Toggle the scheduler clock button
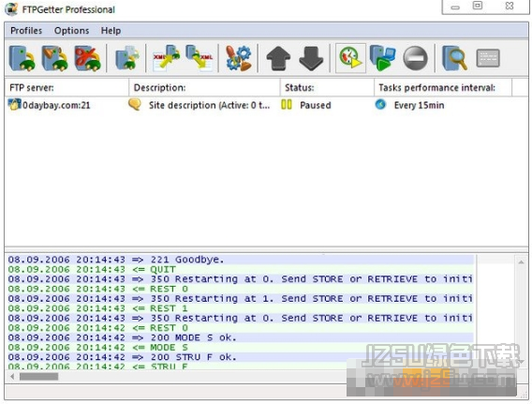This screenshot has height=404, width=532. 350,58
